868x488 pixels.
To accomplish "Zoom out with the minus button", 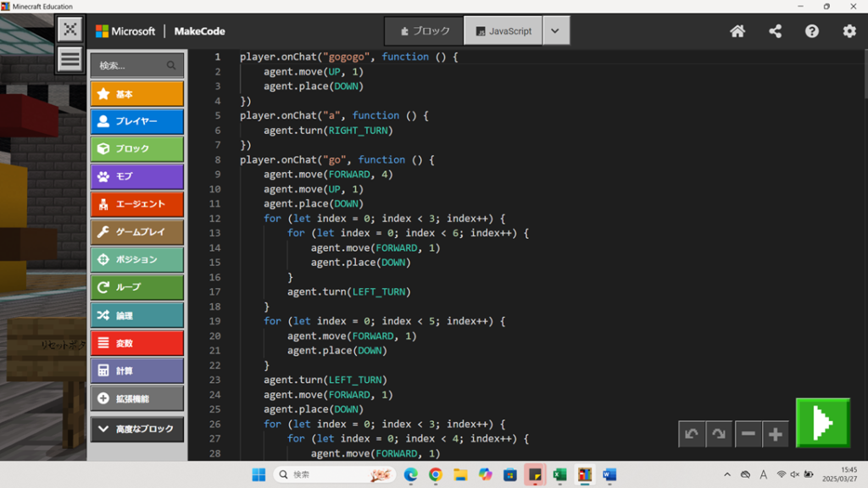I will point(748,434).
